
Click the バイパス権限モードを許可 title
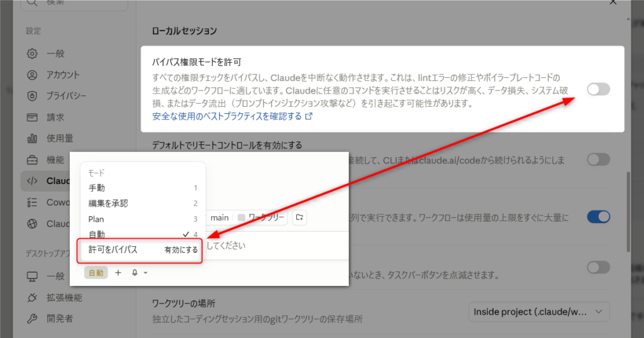[x=196, y=62]
